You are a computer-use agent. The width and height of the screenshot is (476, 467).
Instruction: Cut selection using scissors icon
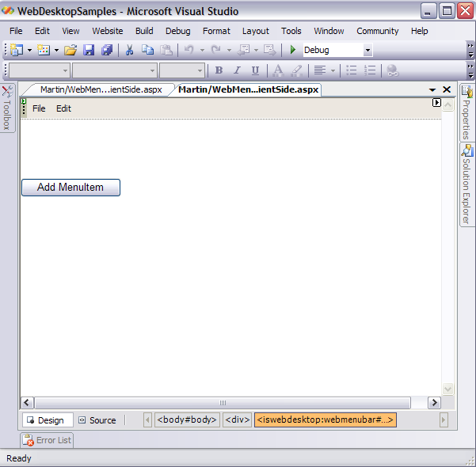pyautogui.click(x=130, y=50)
